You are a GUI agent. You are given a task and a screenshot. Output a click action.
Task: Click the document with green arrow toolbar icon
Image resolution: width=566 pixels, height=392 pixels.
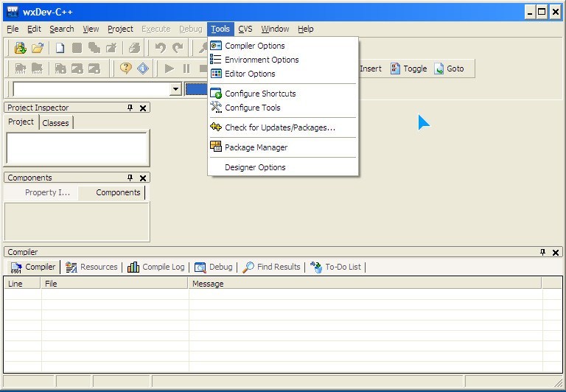[20, 48]
